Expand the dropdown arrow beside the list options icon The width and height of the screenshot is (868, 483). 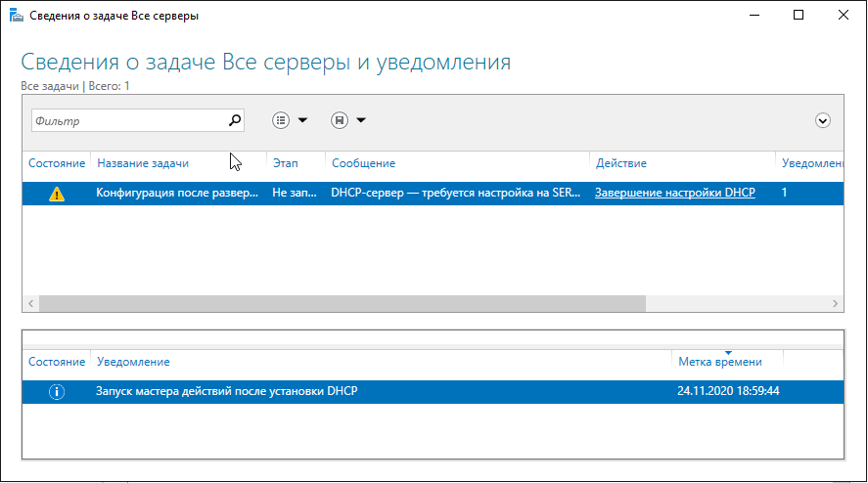click(302, 120)
